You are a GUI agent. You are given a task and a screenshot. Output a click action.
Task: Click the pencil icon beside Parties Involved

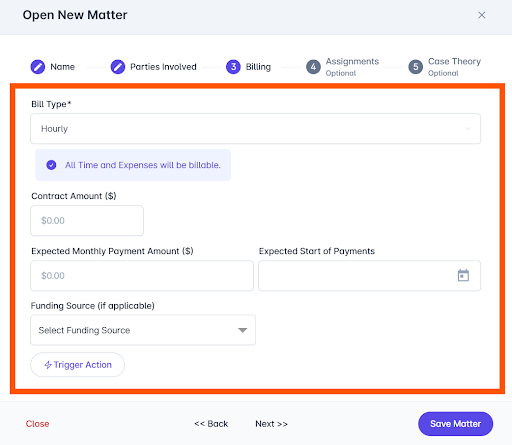click(118, 67)
